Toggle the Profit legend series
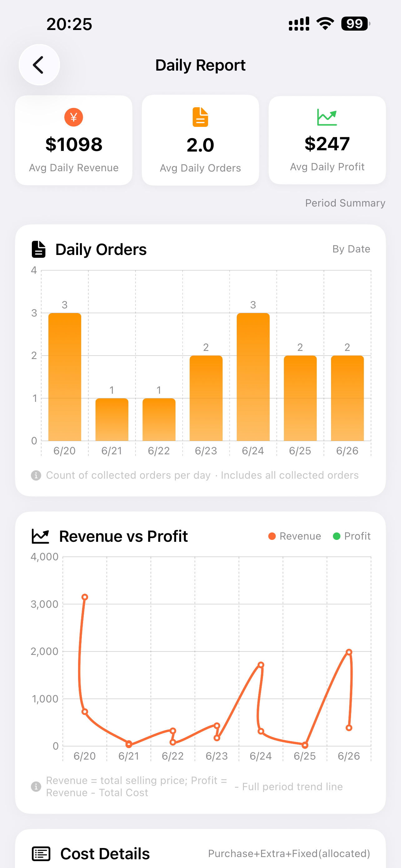Viewport: 401px width, 868px height. (x=352, y=536)
